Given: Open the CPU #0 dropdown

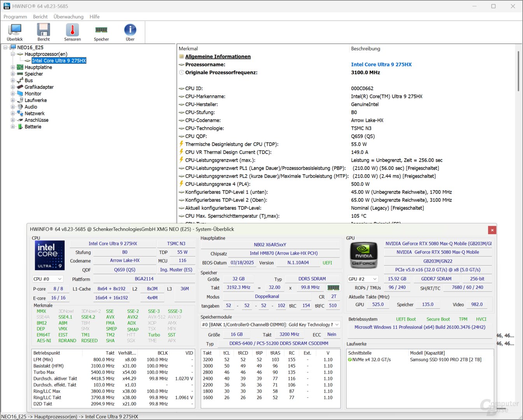Looking at the screenshot, I should click(x=47, y=279).
